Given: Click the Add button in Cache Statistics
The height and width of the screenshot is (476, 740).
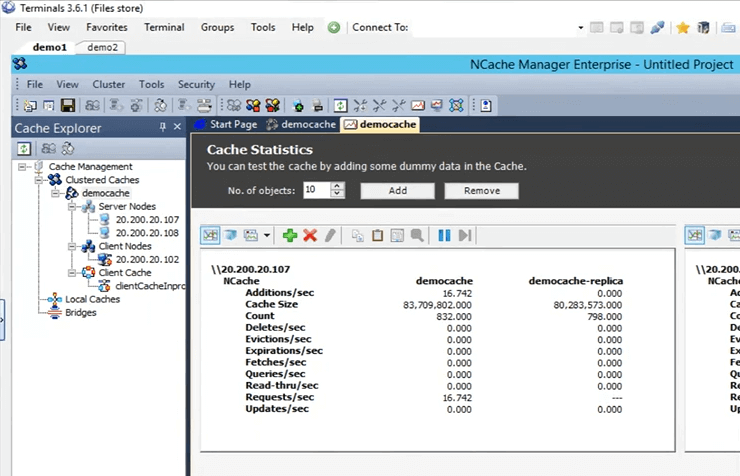Looking at the screenshot, I should [x=397, y=191].
